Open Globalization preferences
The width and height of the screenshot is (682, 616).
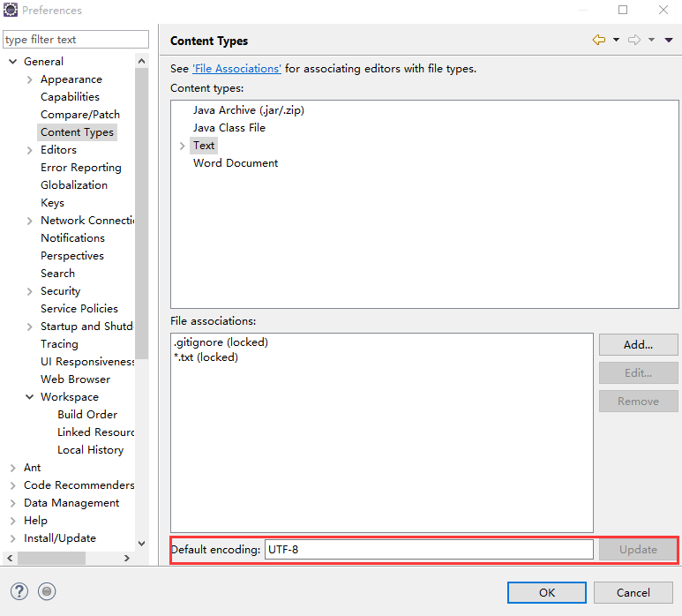click(74, 184)
